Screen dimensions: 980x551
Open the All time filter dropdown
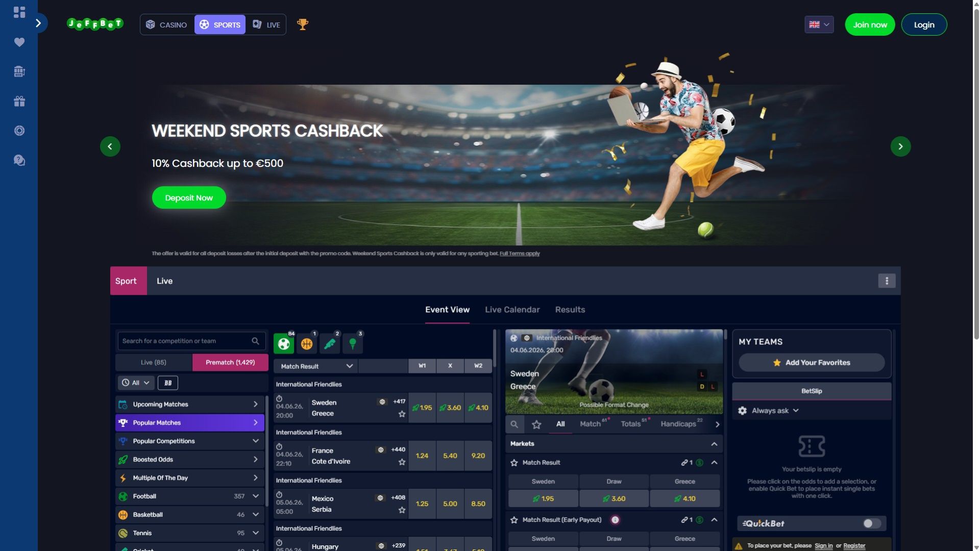136,383
